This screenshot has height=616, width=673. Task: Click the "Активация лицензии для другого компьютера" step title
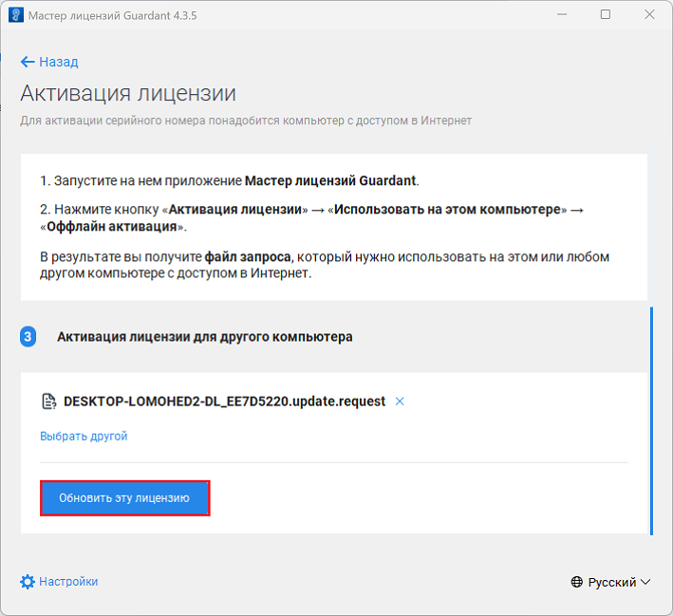point(205,337)
